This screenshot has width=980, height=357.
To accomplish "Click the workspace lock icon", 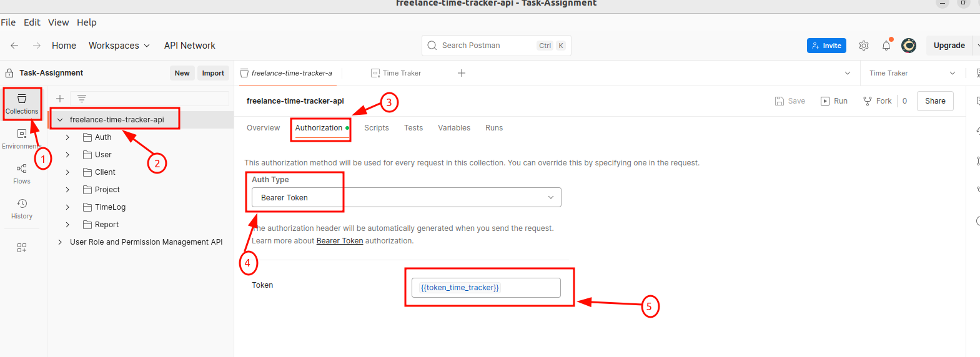I will tap(9, 73).
